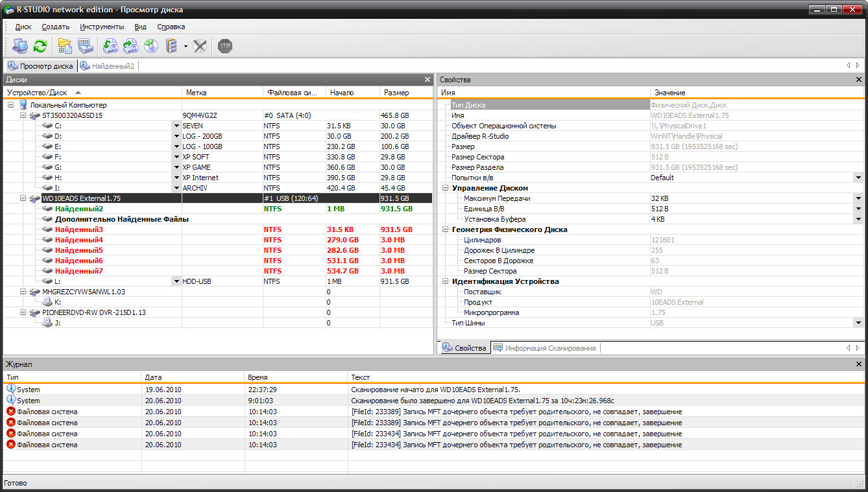Viewport: 868px width, 492px height.
Task: Click the partition icon beside Найденный7
Action: click(47, 271)
